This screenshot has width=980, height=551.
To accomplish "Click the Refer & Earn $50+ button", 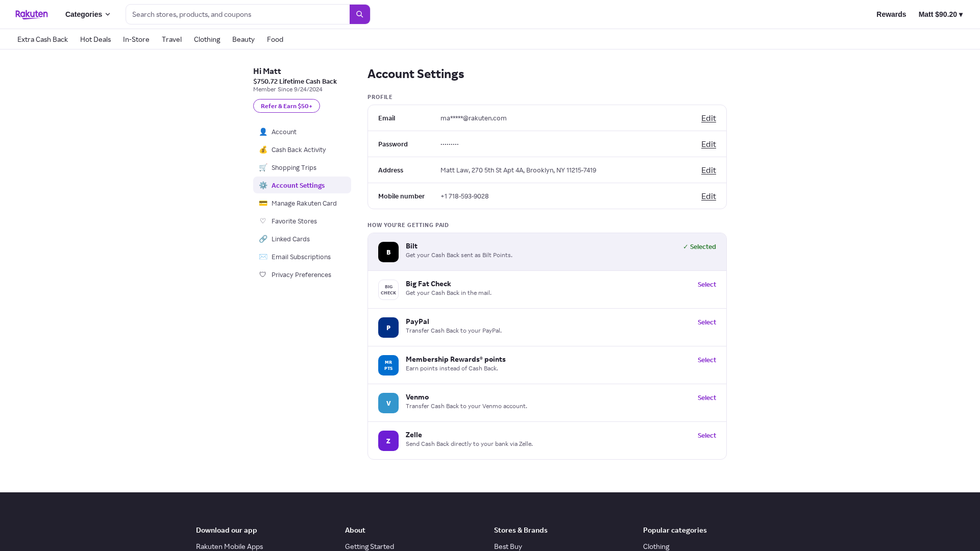I will (286, 106).
